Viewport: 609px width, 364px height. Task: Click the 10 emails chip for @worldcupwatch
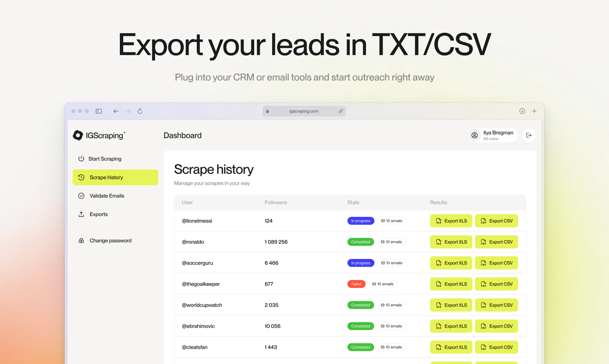click(x=392, y=305)
